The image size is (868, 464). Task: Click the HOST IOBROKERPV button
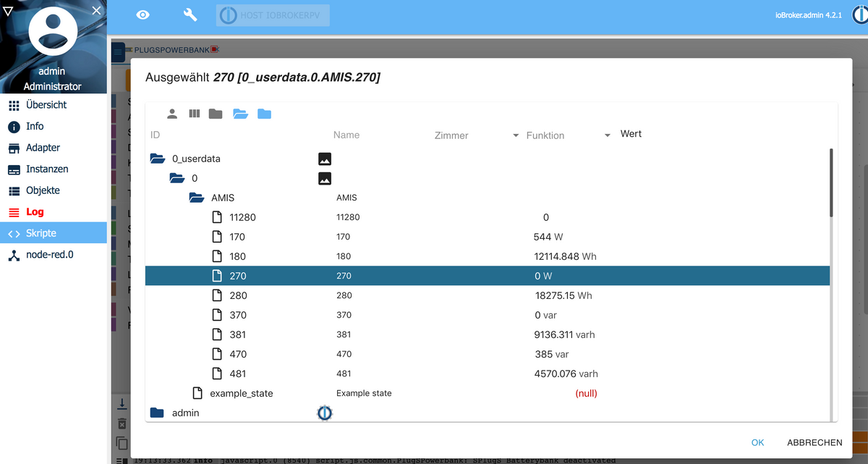tap(273, 15)
